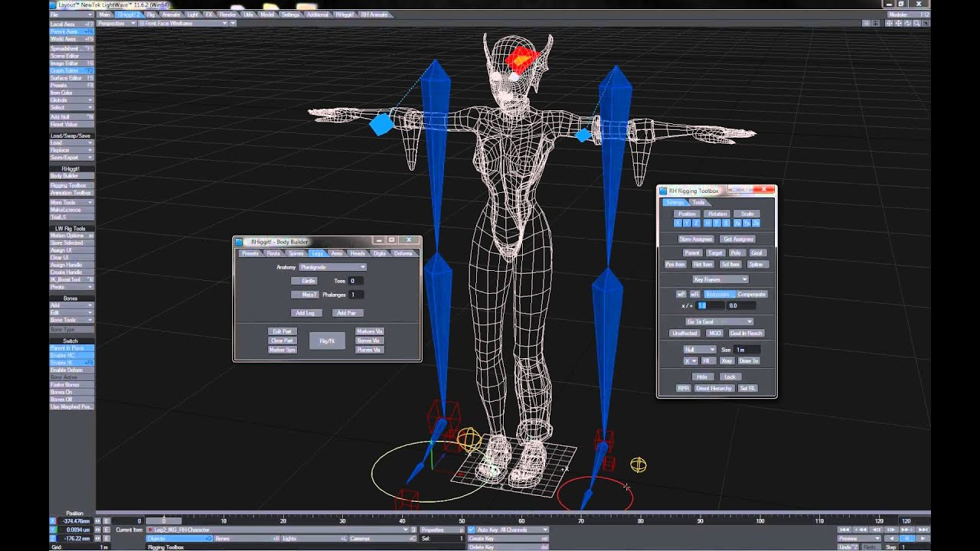Click the Toes value field
The height and width of the screenshot is (551, 980).
click(x=356, y=281)
